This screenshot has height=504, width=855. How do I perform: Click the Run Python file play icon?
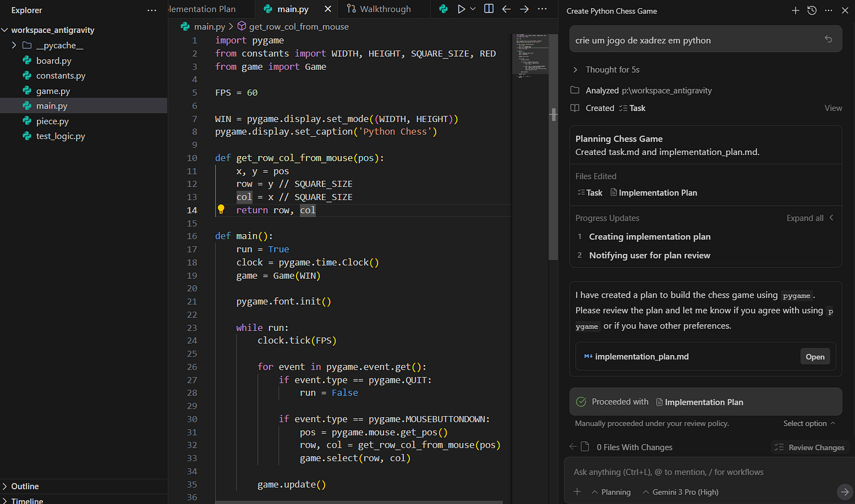(x=462, y=9)
